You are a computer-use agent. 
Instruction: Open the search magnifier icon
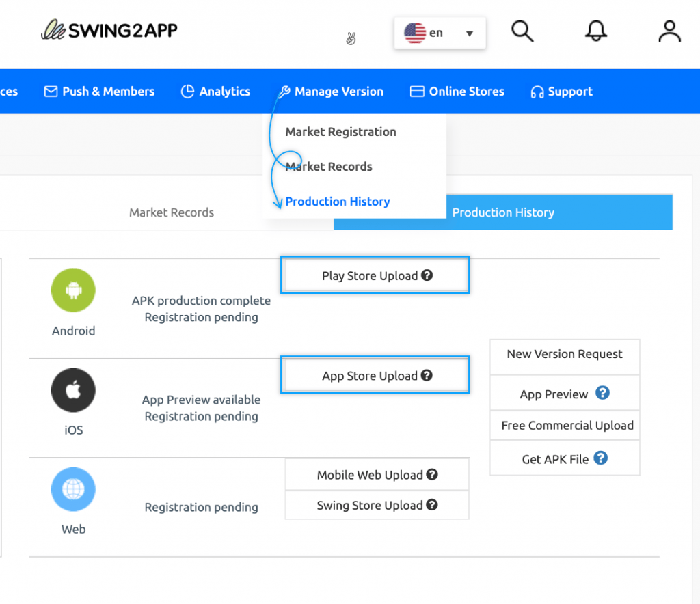point(522,31)
